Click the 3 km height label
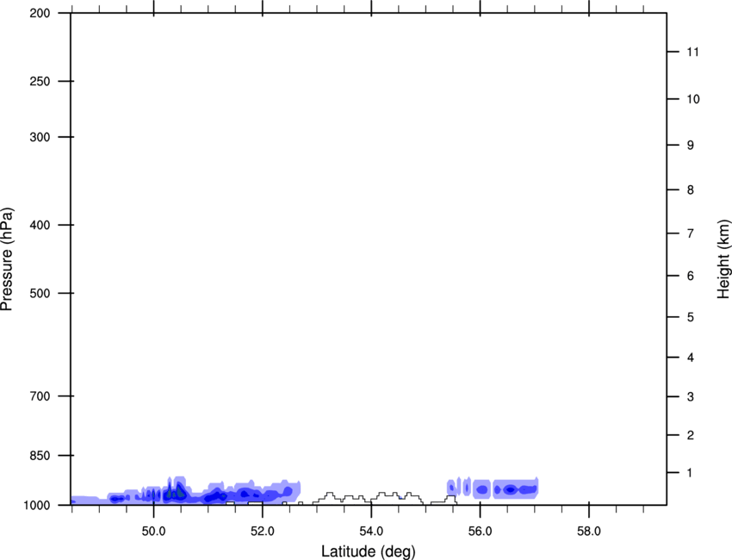The width and height of the screenshot is (732, 560). coord(690,397)
